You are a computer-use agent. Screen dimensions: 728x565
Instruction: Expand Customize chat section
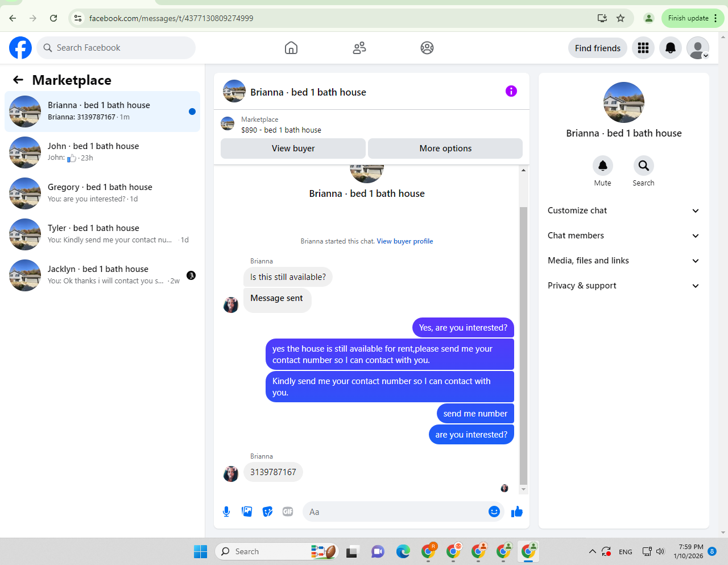(624, 211)
